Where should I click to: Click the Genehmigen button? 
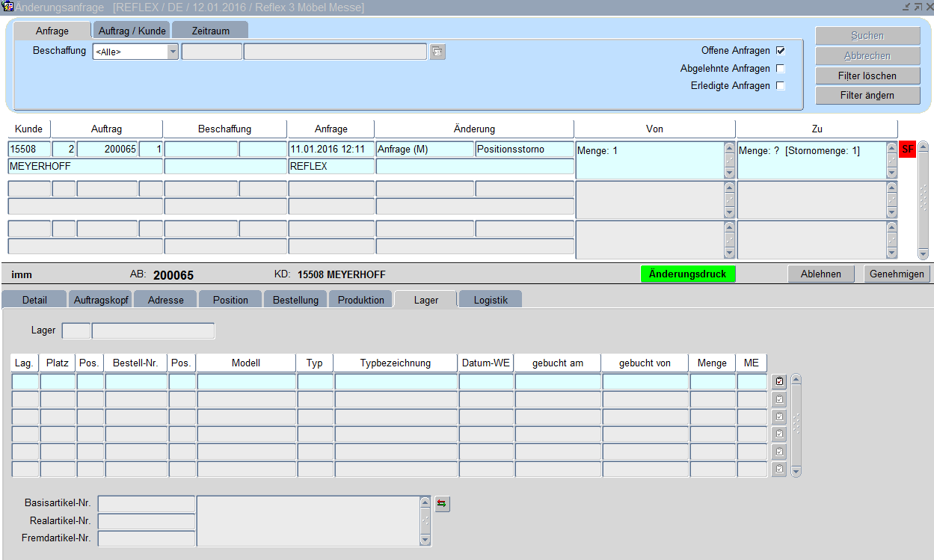pos(897,274)
